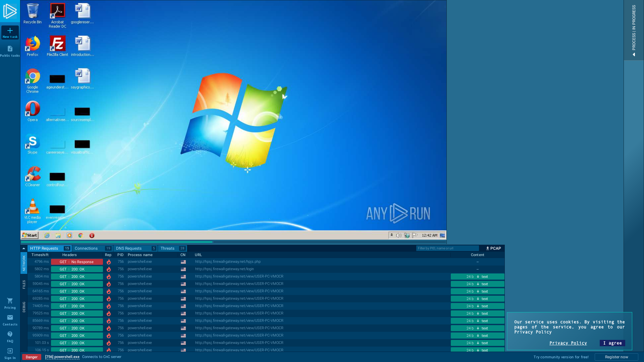Screen dimensions: 644x362
Task: Start a New task from the sidebar
Action: point(10,33)
